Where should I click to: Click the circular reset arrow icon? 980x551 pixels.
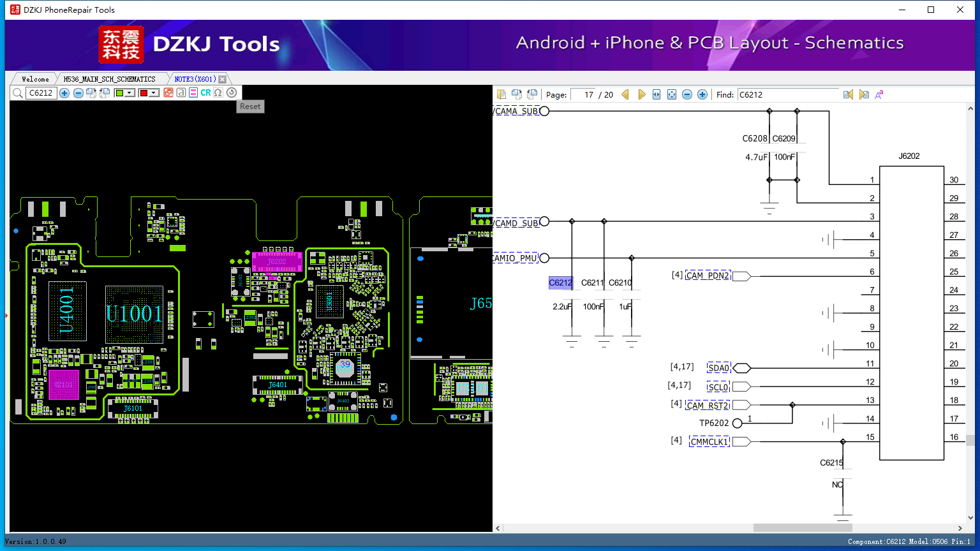tap(232, 93)
